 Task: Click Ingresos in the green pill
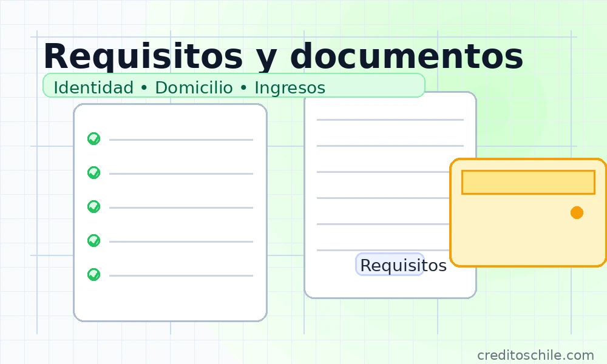290,88
